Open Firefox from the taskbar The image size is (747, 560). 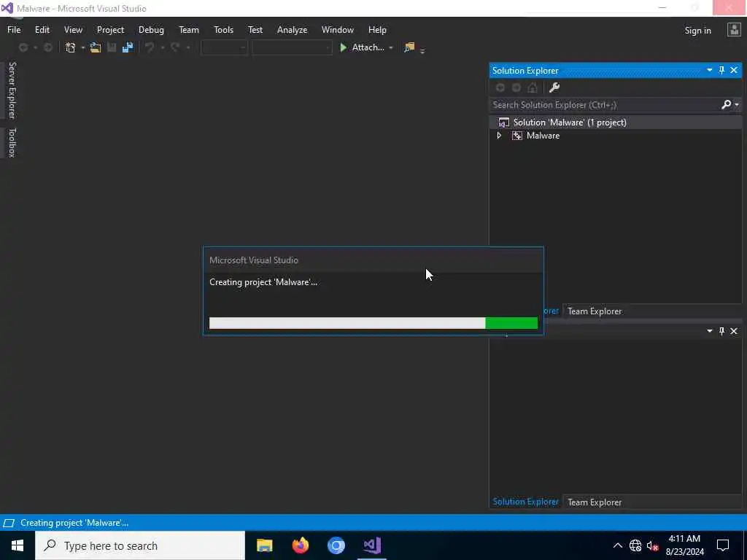tap(300, 545)
